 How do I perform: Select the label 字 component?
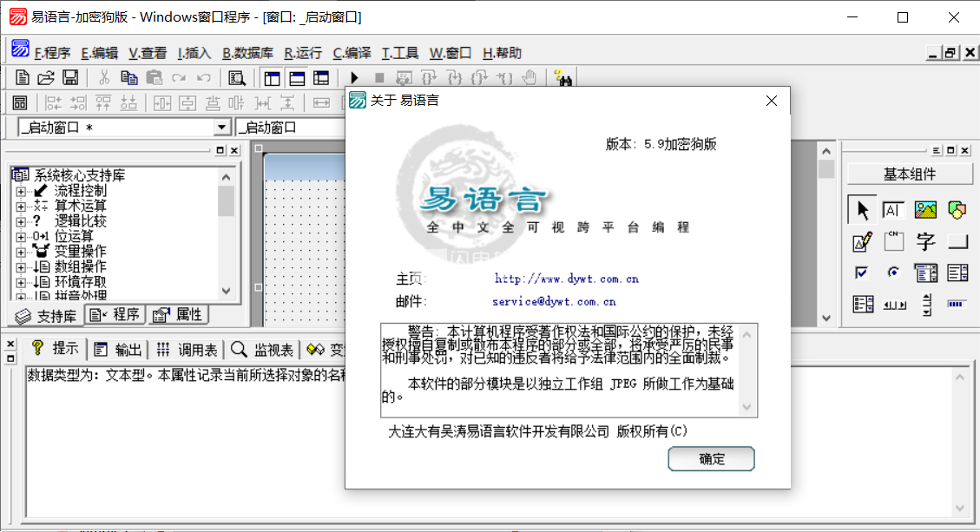pyautogui.click(x=925, y=241)
